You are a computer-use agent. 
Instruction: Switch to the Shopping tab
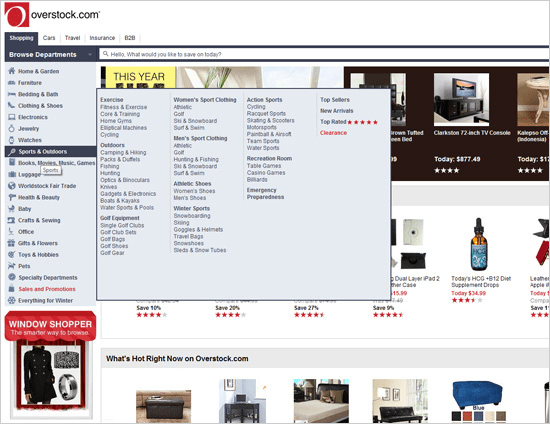point(21,38)
